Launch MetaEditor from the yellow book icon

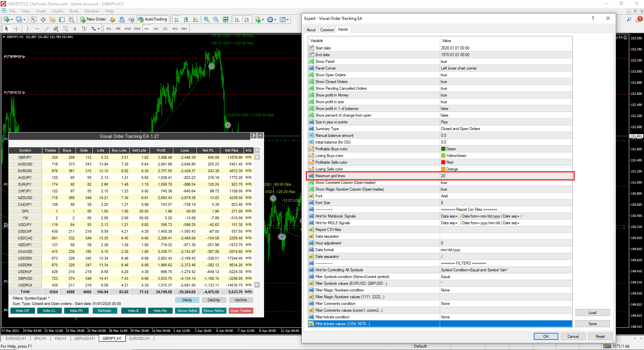(113, 20)
